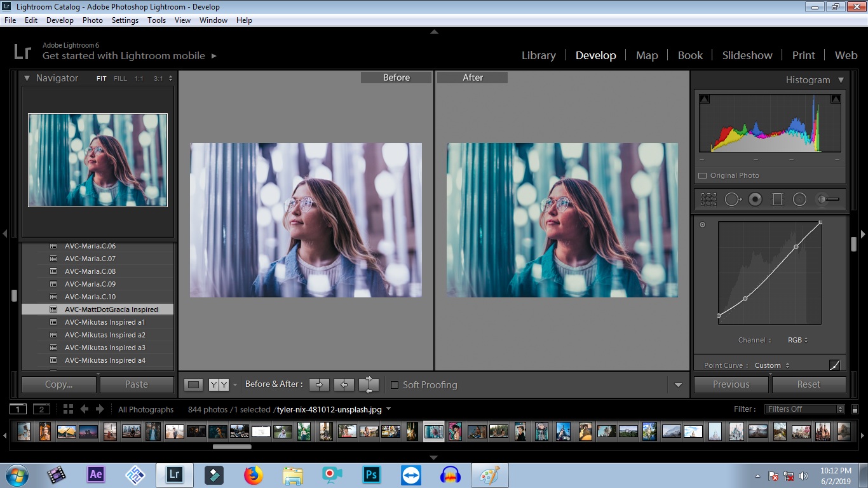
Task: Toggle highlight clipping indicator in histogram
Action: point(836,99)
